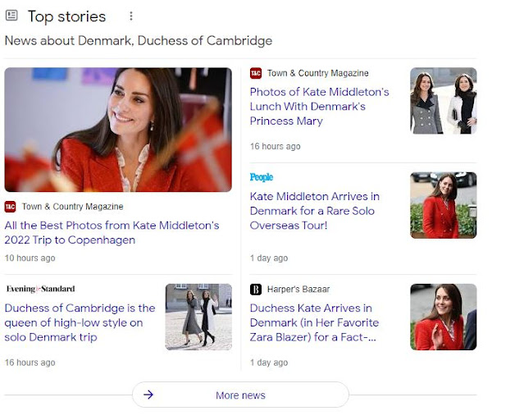Click the People story red blazer thumbnail
The width and height of the screenshot is (524, 420).
coord(443,205)
